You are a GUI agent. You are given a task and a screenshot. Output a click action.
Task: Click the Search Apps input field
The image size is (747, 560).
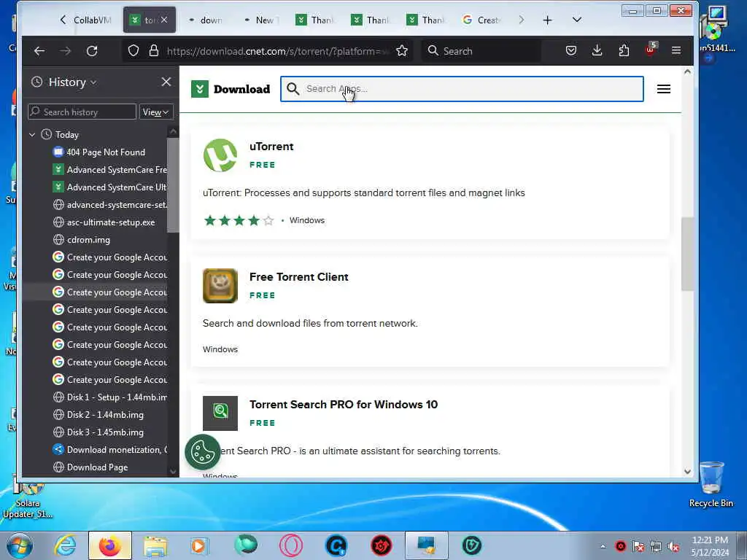(x=462, y=89)
